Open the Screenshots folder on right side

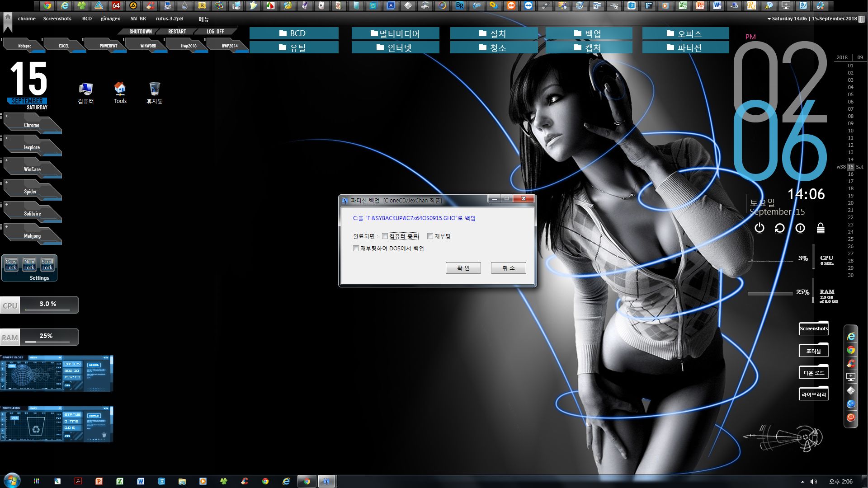coord(814,328)
